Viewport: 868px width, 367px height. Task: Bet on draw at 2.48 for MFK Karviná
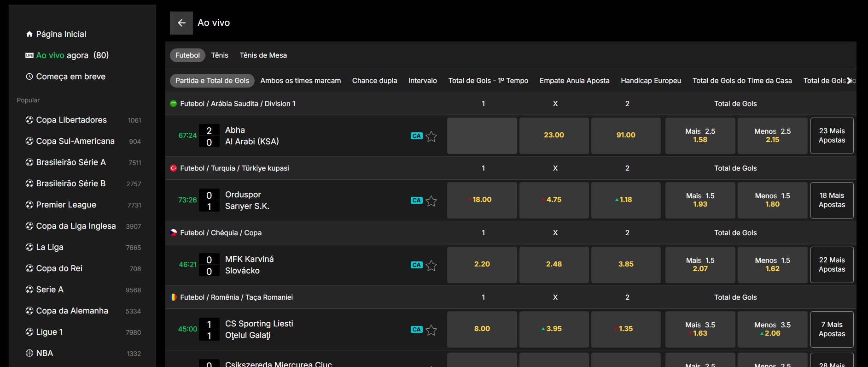tap(554, 265)
